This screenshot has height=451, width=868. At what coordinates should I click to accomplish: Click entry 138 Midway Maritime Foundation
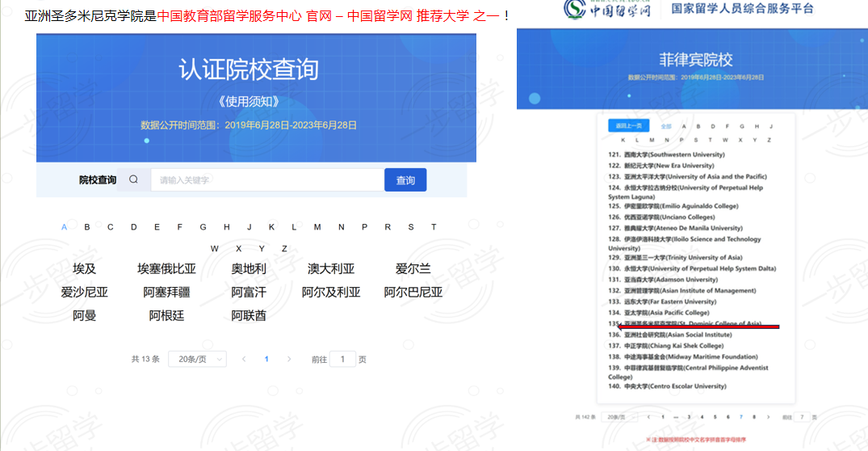click(x=683, y=357)
